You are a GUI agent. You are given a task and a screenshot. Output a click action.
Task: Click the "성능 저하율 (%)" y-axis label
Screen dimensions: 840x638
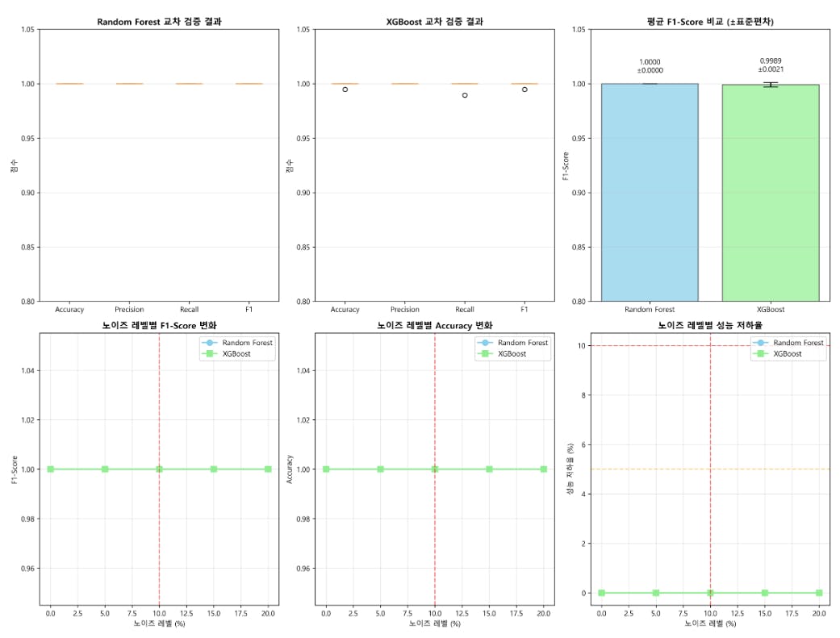coord(570,469)
